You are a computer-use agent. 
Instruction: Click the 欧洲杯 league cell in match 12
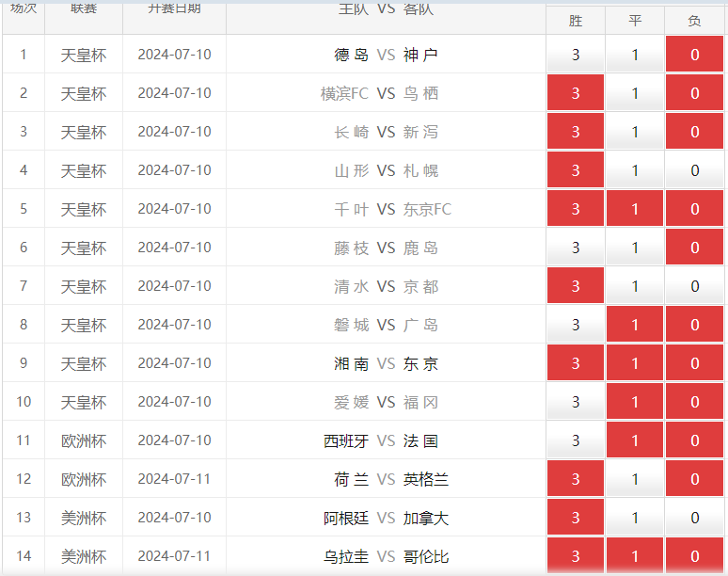[84, 479]
